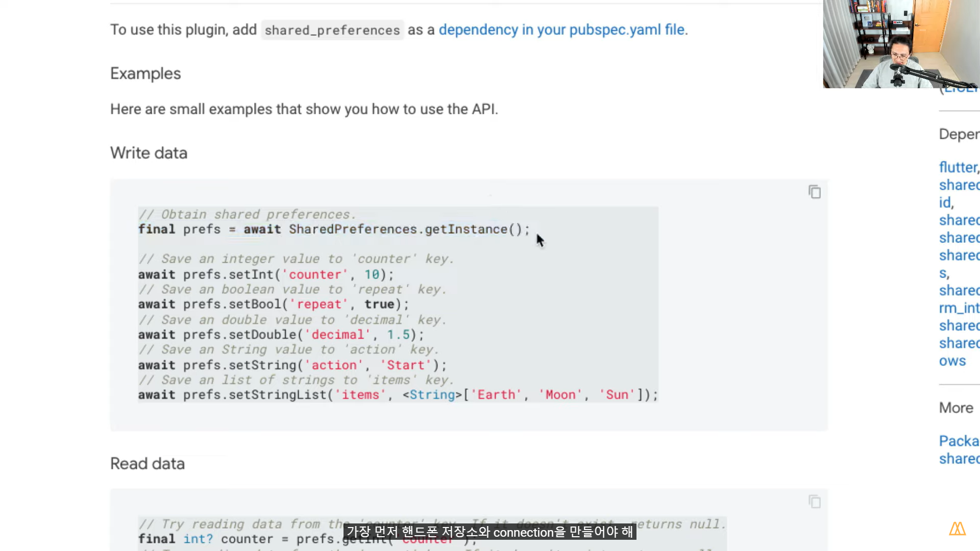980x551 pixels.
Task: Copy the Write data code snippet
Action: pos(815,192)
